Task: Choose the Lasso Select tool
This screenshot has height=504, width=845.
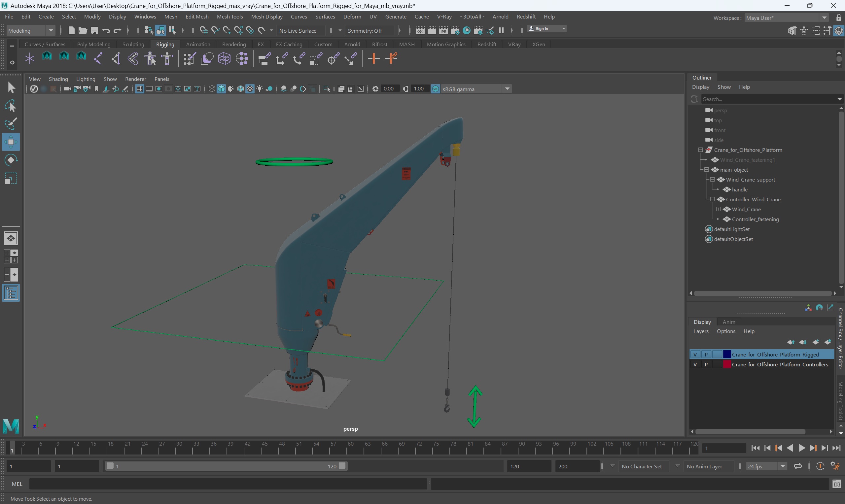Action: (x=11, y=106)
